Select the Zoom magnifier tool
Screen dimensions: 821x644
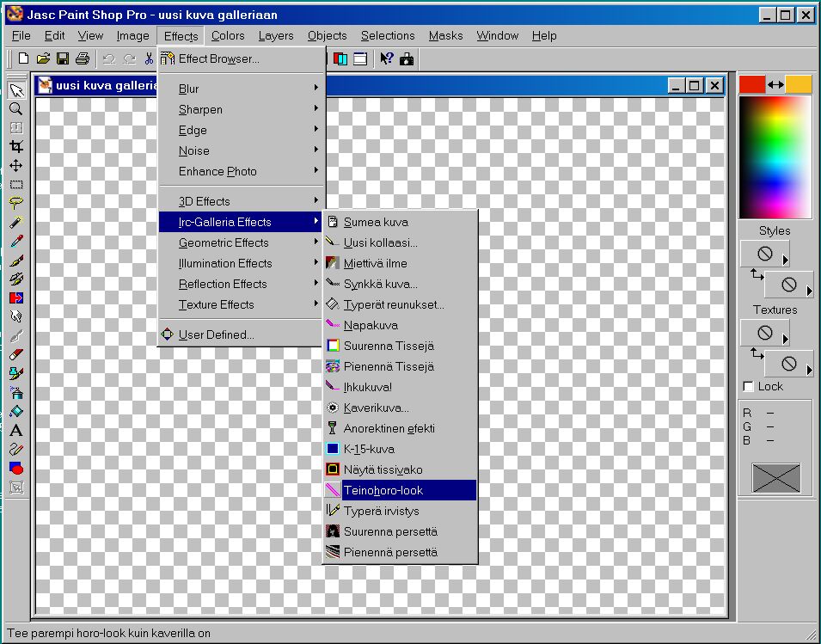pyautogui.click(x=16, y=109)
